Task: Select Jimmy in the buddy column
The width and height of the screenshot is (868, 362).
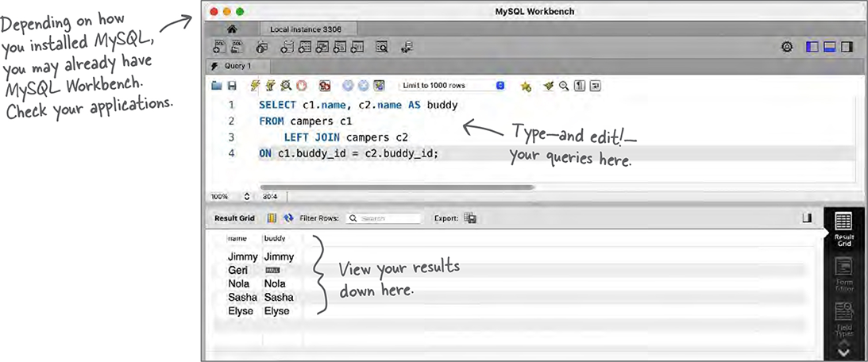Action: point(279,257)
